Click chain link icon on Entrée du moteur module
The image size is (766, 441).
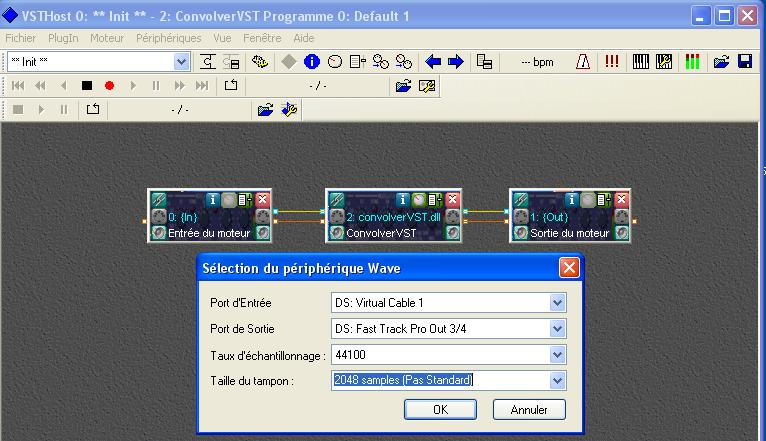click(x=159, y=199)
